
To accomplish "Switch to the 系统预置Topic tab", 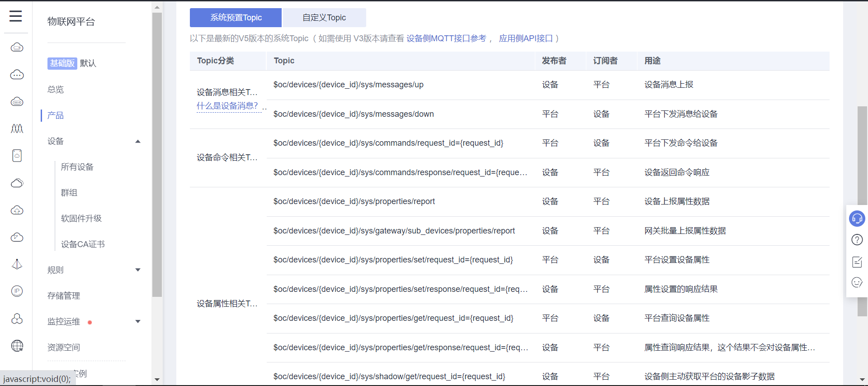I will (236, 18).
